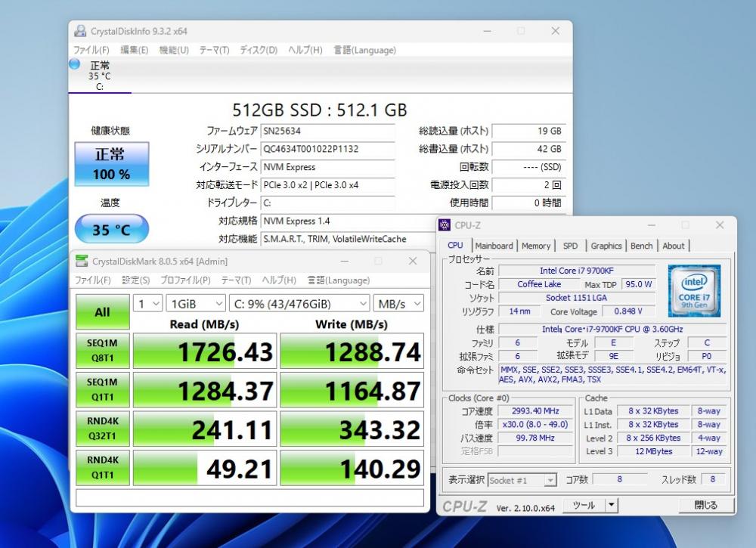Image resolution: width=756 pixels, height=548 pixels.
Task: Click the SEQ1M Q8T1 read result 1726.43
Action: (x=205, y=351)
